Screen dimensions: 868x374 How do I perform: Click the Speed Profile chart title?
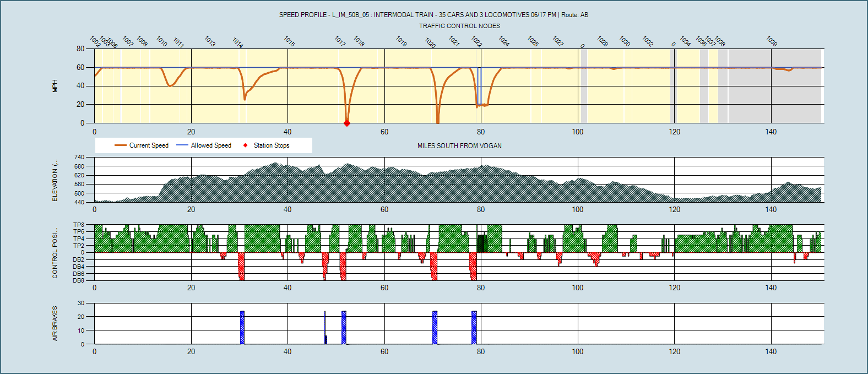click(x=433, y=15)
